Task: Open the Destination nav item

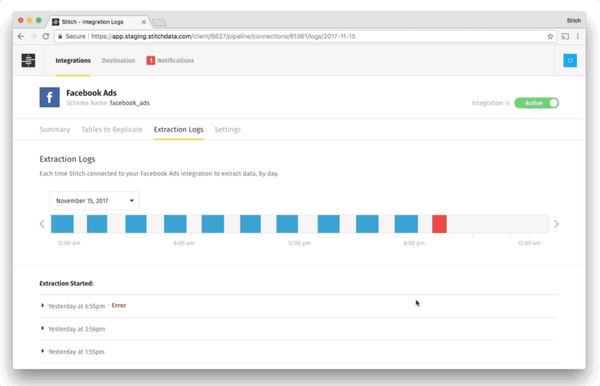Action: (x=118, y=60)
